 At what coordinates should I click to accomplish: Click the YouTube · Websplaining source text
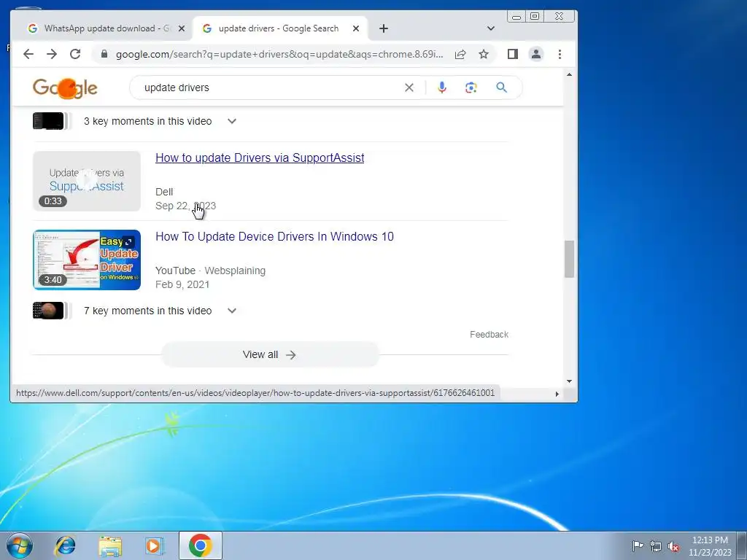[x=211, y=271]
